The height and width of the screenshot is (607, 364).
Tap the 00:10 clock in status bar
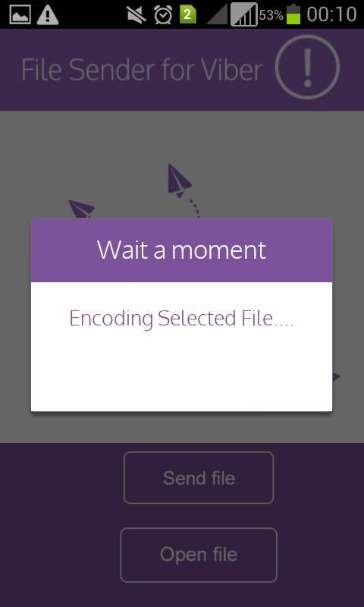(x=331, y=14)
